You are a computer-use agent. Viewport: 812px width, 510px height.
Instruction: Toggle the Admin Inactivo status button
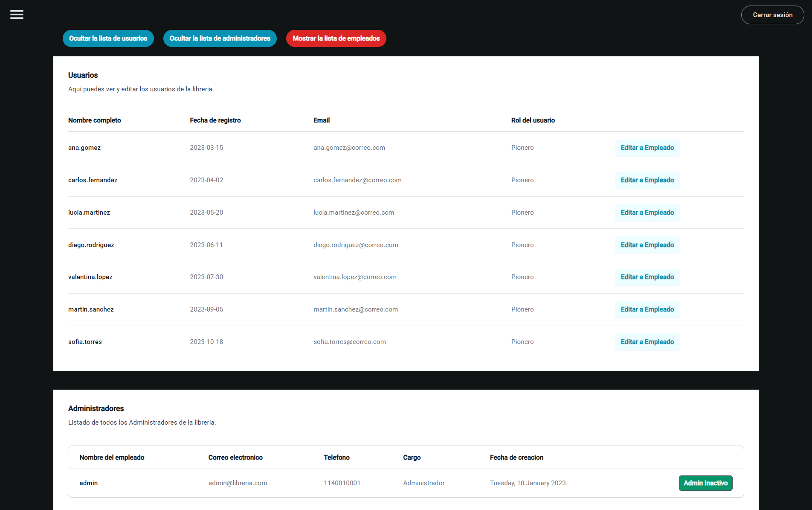[706, 483]
